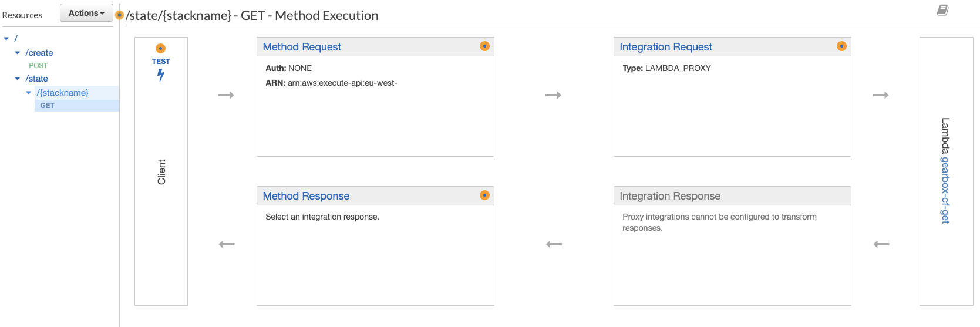Open the Method Response settings
The height and width of the screenshot is (327, 980).
tap(306, 196)
